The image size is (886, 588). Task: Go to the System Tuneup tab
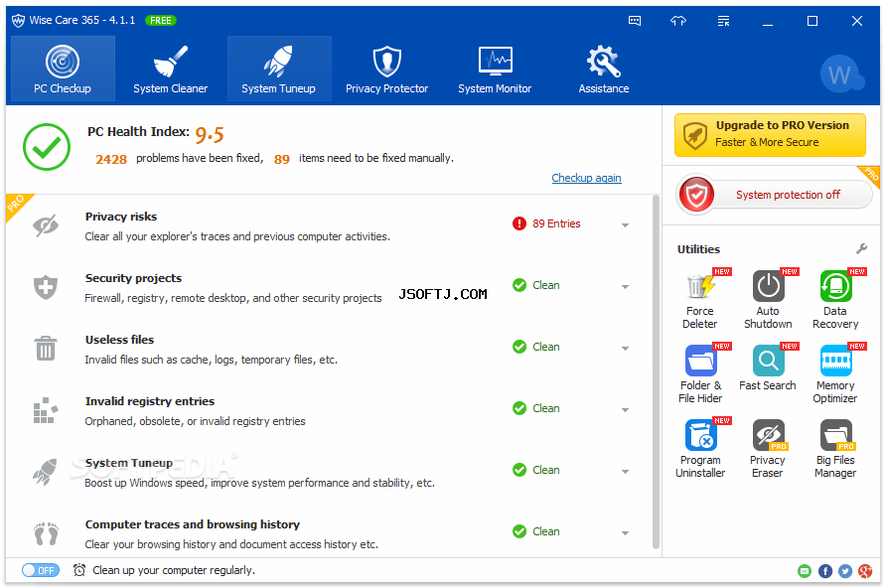pos(279,69)
